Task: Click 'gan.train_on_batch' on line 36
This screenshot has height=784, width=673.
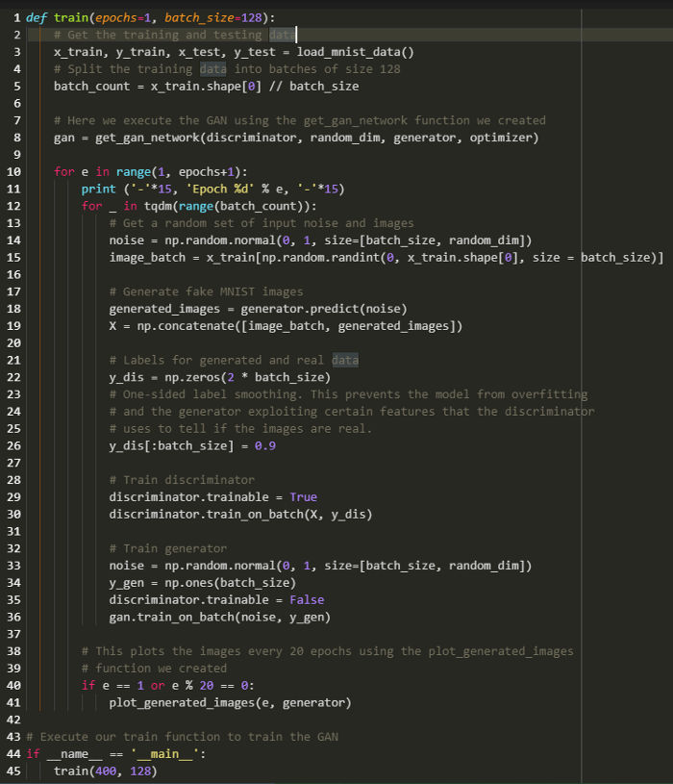Action: tap(171, 617)
